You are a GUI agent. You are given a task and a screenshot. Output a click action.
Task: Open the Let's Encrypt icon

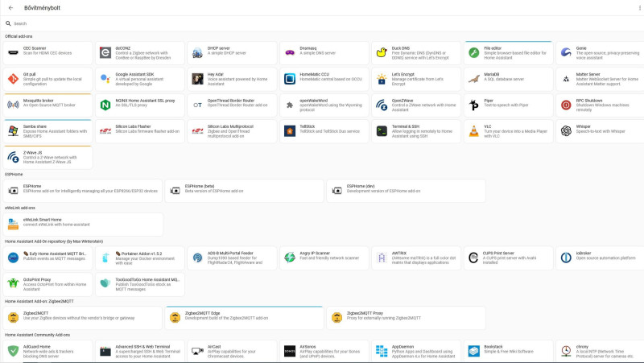(382, 79)
